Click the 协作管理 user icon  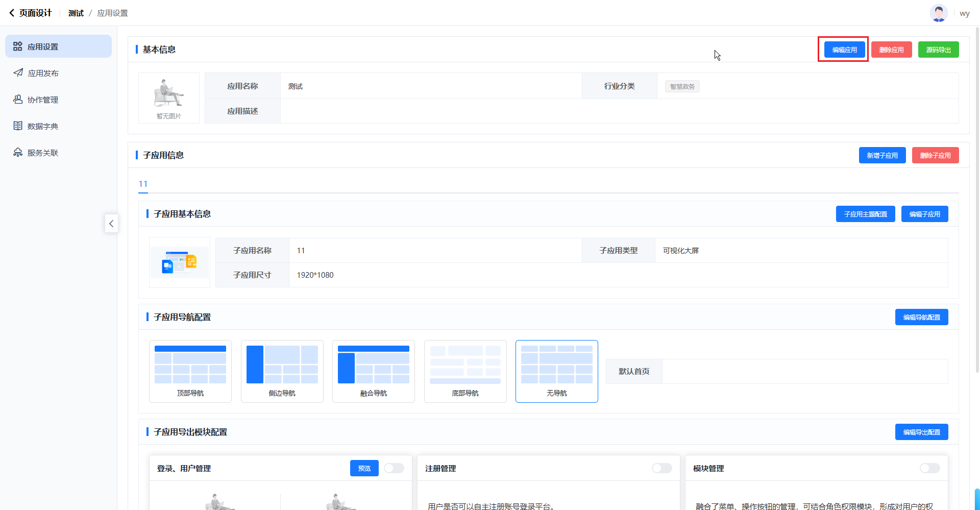18,100
